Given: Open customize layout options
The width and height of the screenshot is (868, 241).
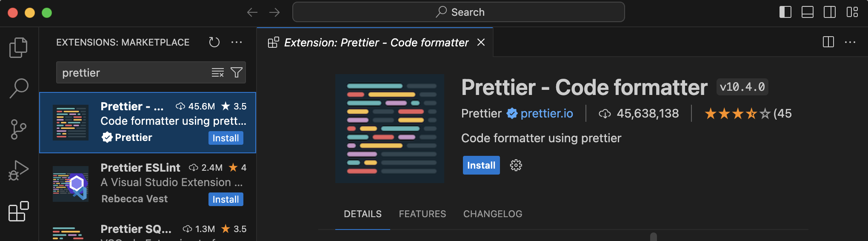Looking at the screenshot, I should 852,12.
